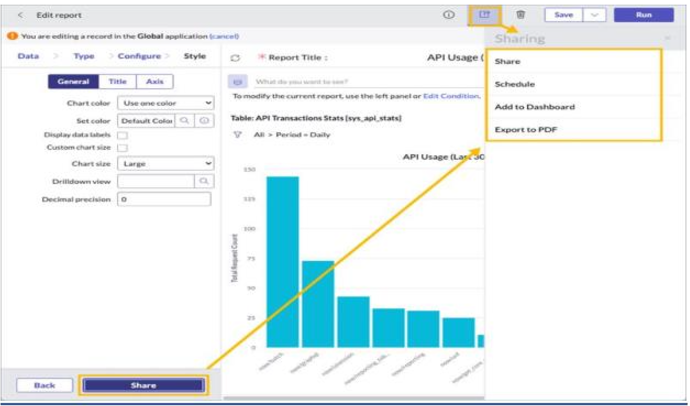This screenshot has width=690, height=406.
Task: Click the Set color Default Color field
Action: pyautogui.click(x=146, y=121)
